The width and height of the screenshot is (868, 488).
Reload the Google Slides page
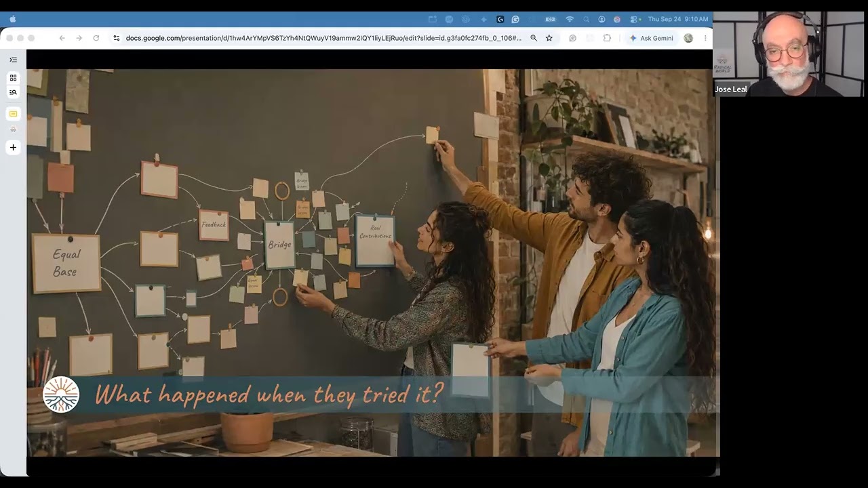pos(96,38)
